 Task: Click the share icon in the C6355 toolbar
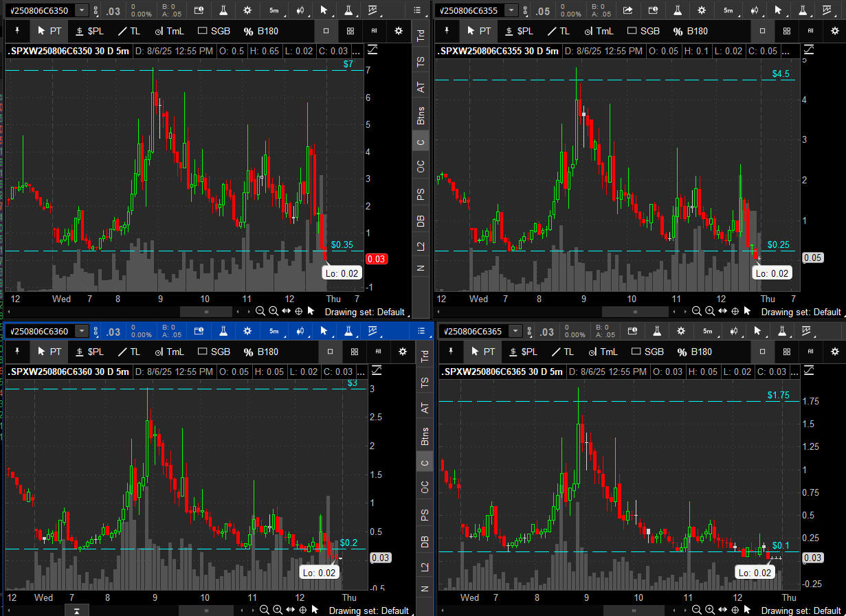coord(627,10)
